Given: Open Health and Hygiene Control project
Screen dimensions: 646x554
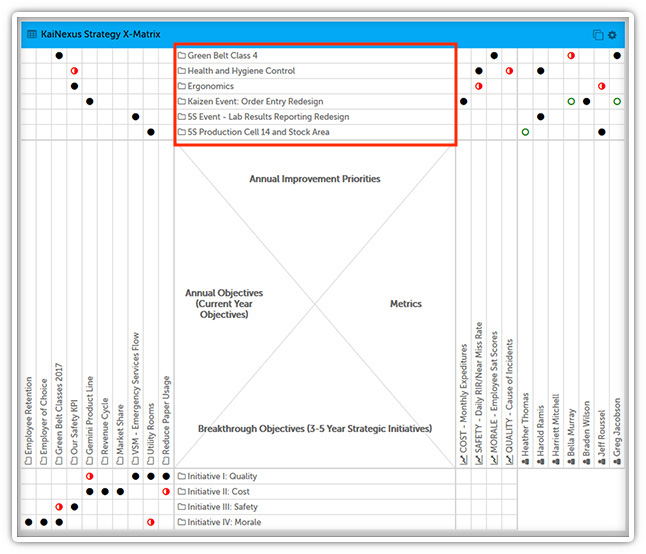Looking at the screenshot, I should tap(241, 71).
